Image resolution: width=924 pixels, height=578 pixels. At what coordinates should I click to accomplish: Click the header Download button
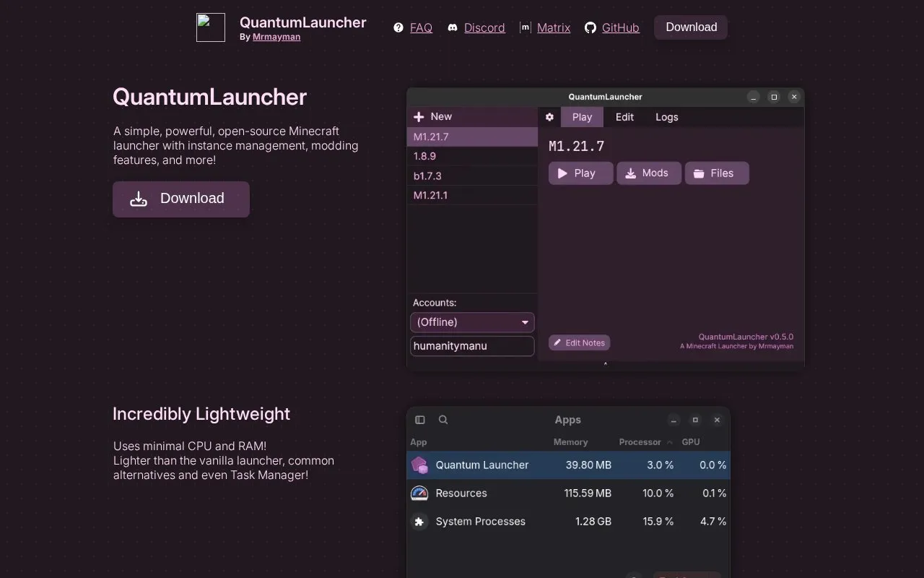click(691, 27)
